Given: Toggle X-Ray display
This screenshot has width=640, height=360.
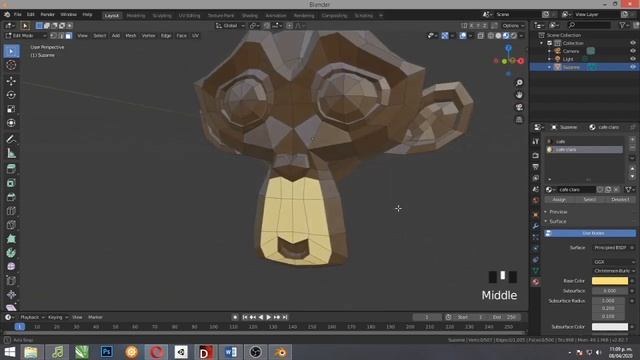Looking at the screenshot, I should [x=481, y=36].
